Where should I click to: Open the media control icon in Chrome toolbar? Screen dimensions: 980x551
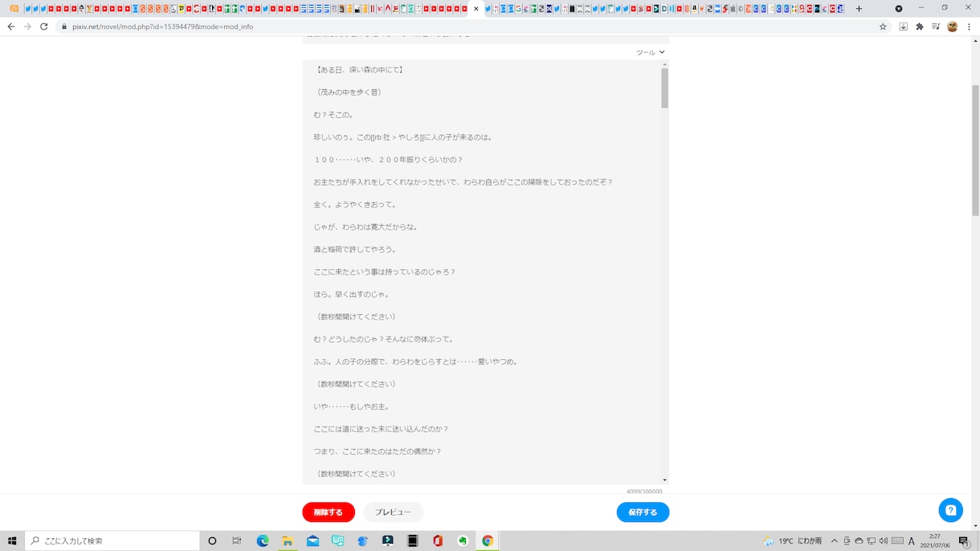(x=936, y=27)
